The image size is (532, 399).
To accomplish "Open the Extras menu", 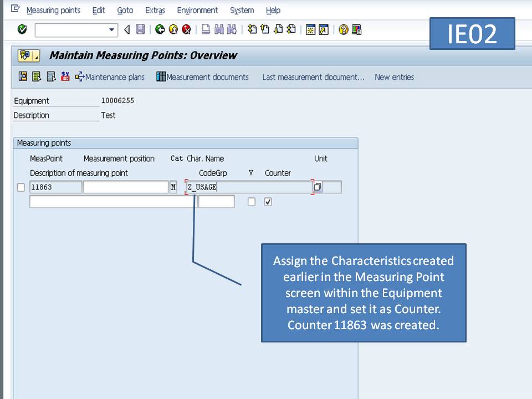I will (x=155, y=11).
